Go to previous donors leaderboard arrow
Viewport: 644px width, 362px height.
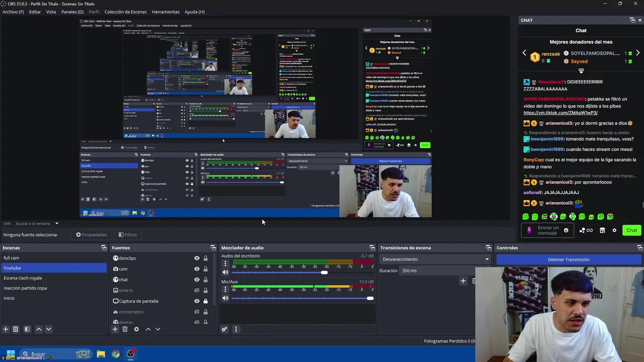click(x=524, y=53)
